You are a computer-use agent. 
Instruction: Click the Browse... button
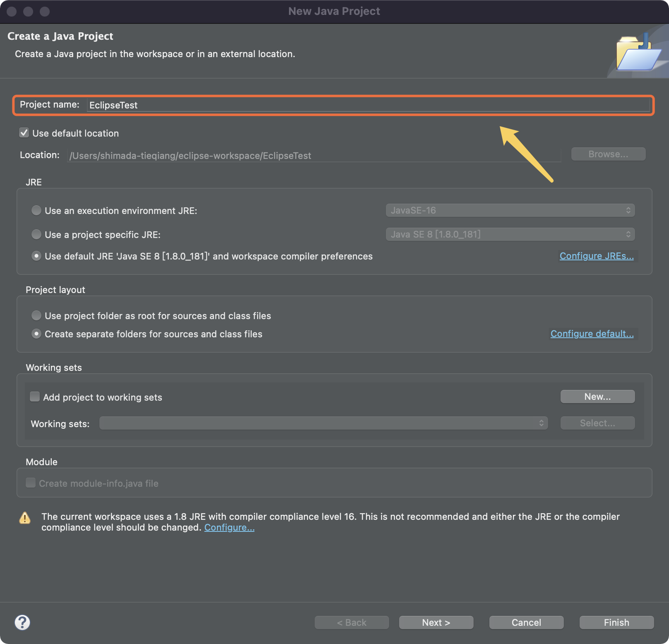coord(608,154)
